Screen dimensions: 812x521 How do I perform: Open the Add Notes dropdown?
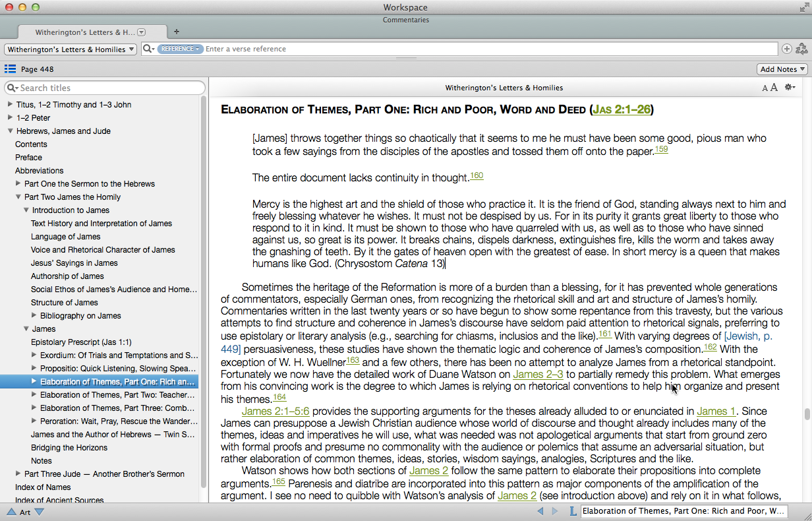pyautogui.click(x=782, y=69)
